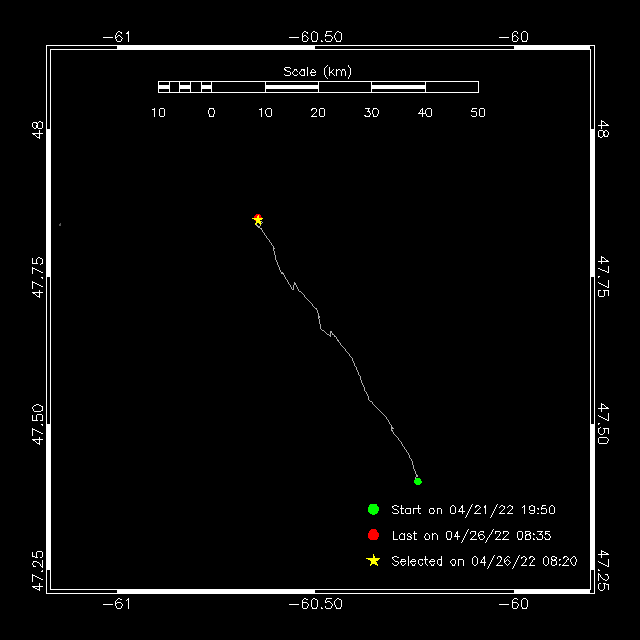Click the red last position marker on track
Screen dimensions: 640x640
point(257,218)
